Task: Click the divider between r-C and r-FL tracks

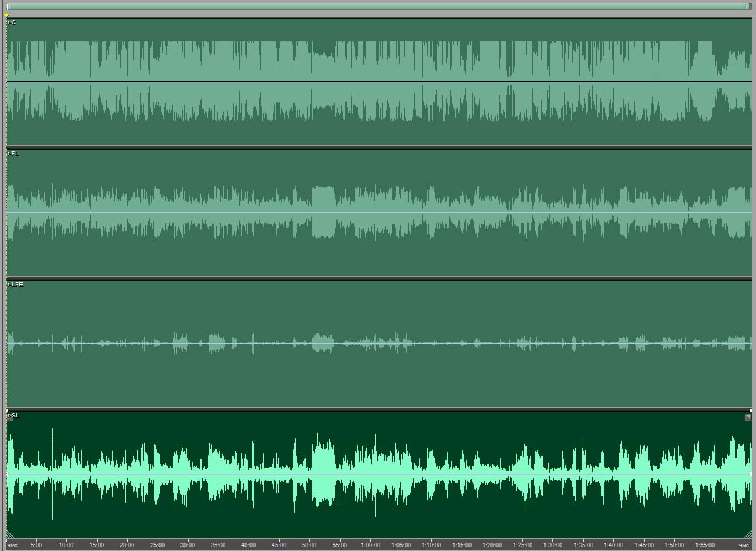Action: click(x=378, y=147)
